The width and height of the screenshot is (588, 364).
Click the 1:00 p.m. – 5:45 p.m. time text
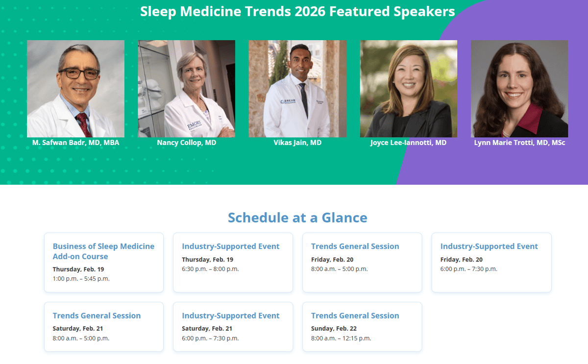(x=81, y=279)
